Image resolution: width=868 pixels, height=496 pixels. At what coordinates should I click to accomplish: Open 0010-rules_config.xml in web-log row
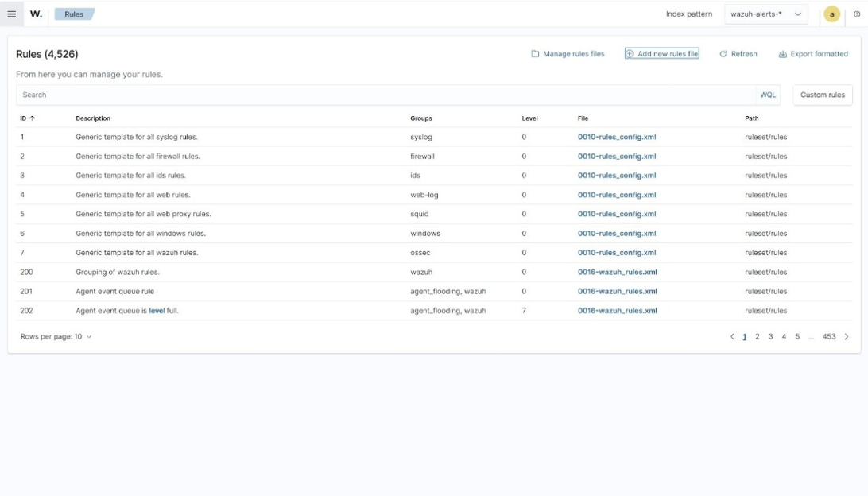click(617, 195)
